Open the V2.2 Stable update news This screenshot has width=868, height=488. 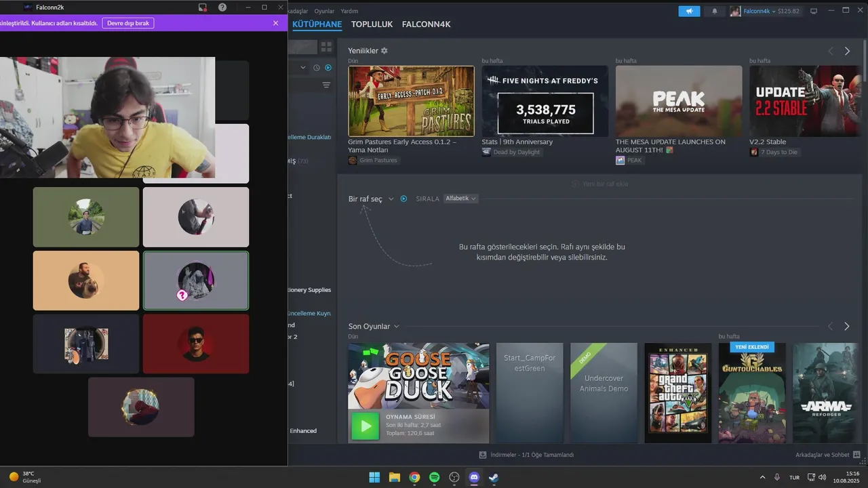804,101
